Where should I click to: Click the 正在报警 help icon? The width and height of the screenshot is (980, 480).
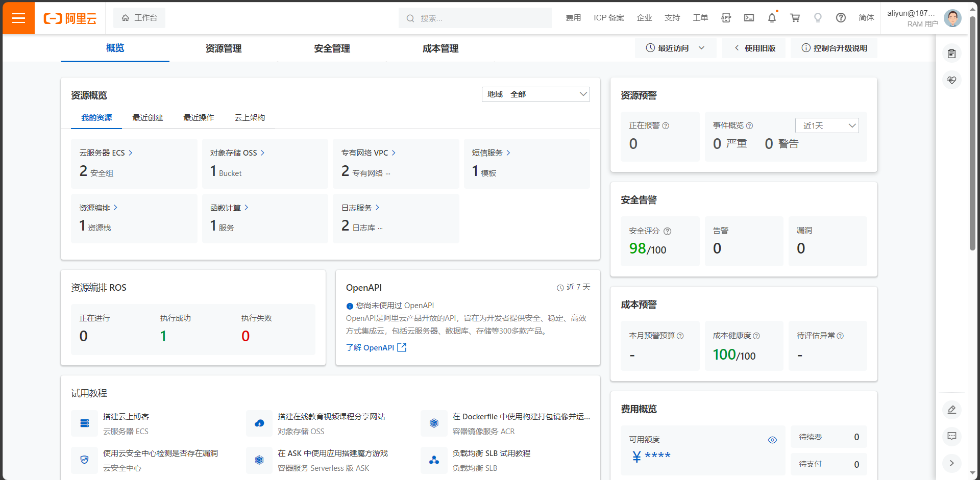[666, 125]
